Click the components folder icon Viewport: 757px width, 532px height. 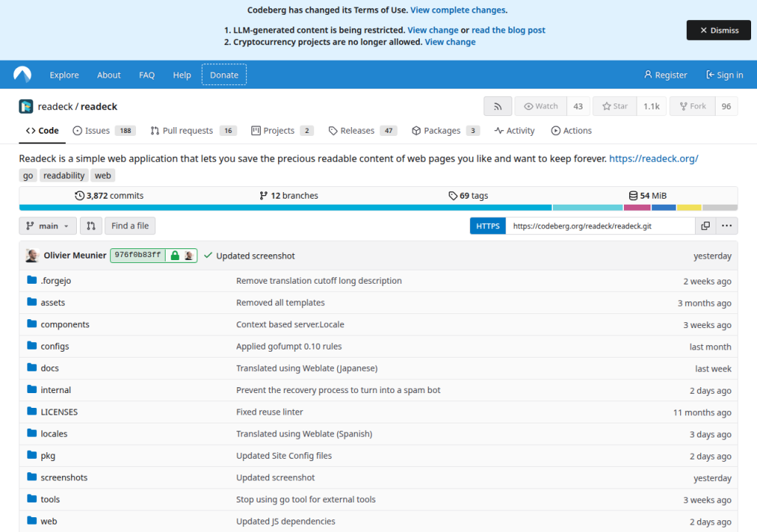(x=32, y=324)
